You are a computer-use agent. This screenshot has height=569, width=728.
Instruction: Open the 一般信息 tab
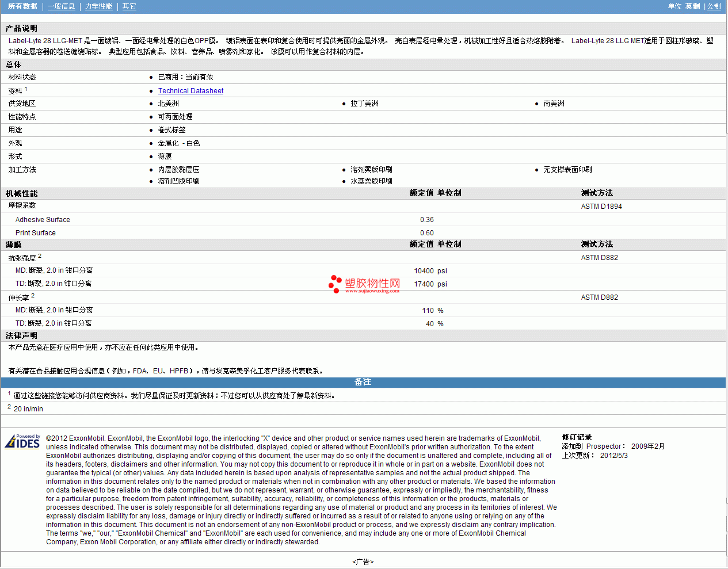tap(61, 6)
